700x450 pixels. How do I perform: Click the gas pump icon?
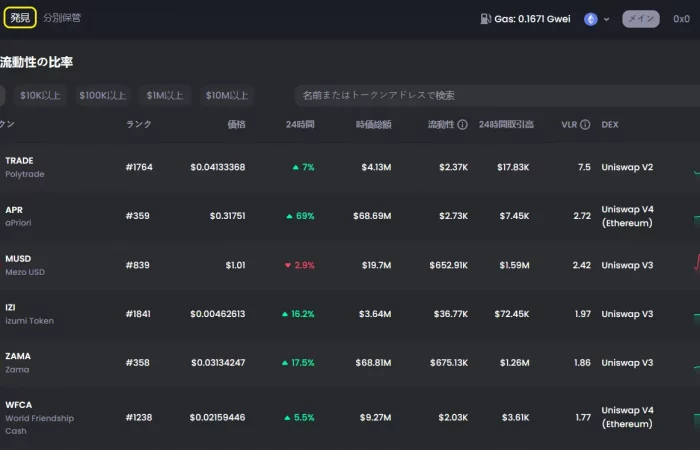pyautogui.click(x=485, y=19)
